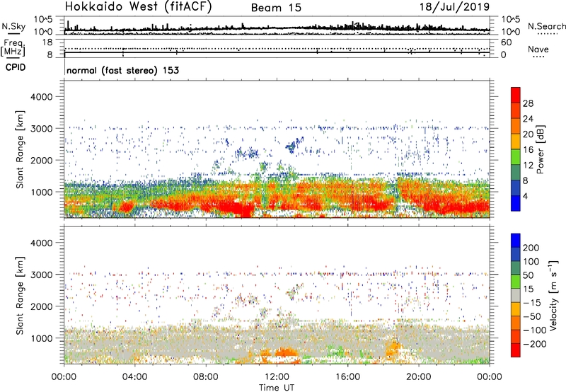Click the power panel 'Slant Range [km]' label

click(20, 149)
